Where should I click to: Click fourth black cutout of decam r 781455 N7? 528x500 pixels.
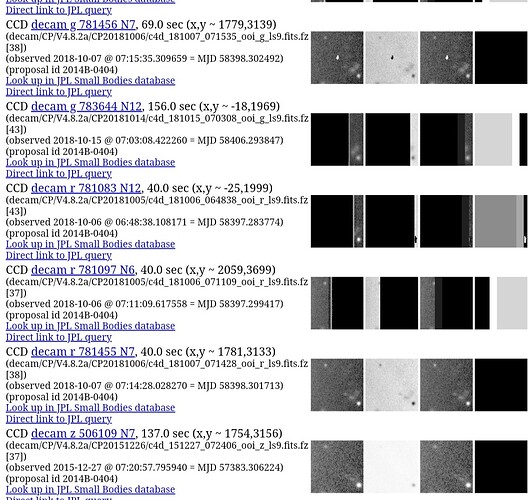tap(501, 385)
